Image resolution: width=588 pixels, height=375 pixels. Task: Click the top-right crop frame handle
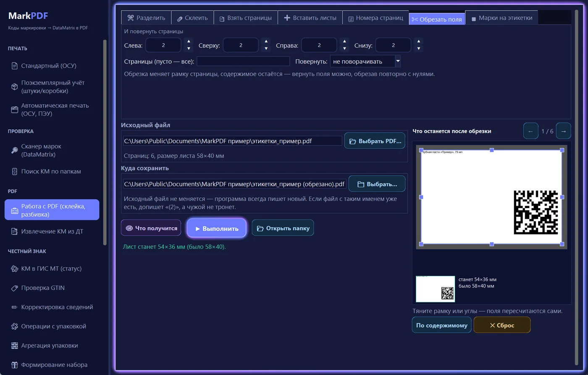[x=562, y=150]
